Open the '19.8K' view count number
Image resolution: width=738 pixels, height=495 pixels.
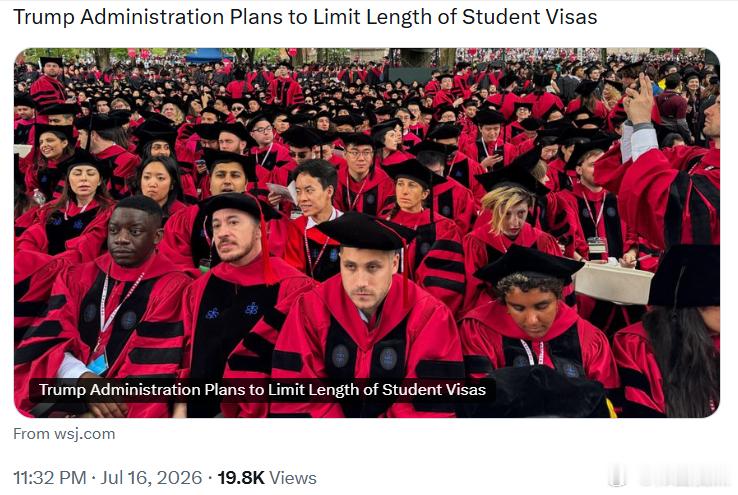tap(241, 478)
